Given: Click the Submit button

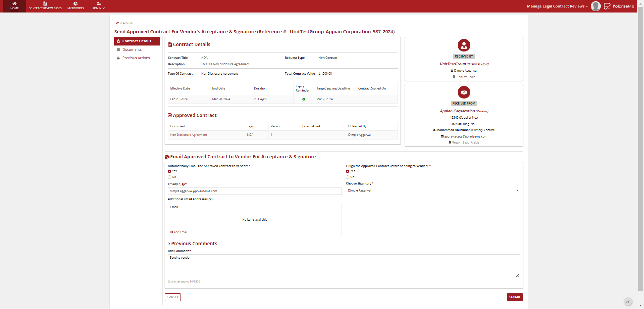Looking at the screenshot, I should click(515, 297).
